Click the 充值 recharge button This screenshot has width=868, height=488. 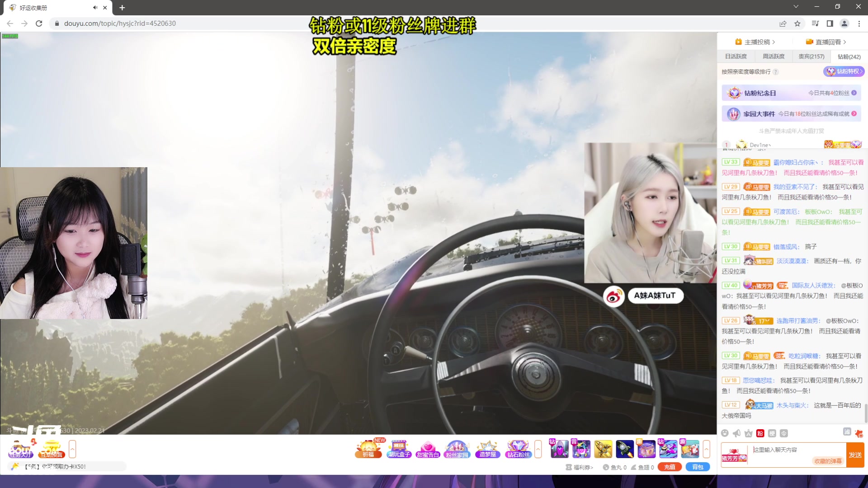[670, 467]
